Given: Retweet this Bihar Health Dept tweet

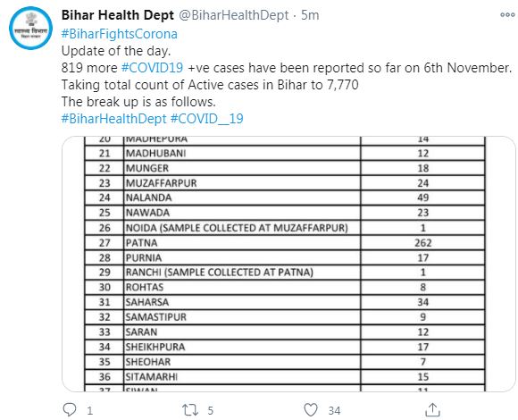Looking at the screenshot, I should point(190,410).
